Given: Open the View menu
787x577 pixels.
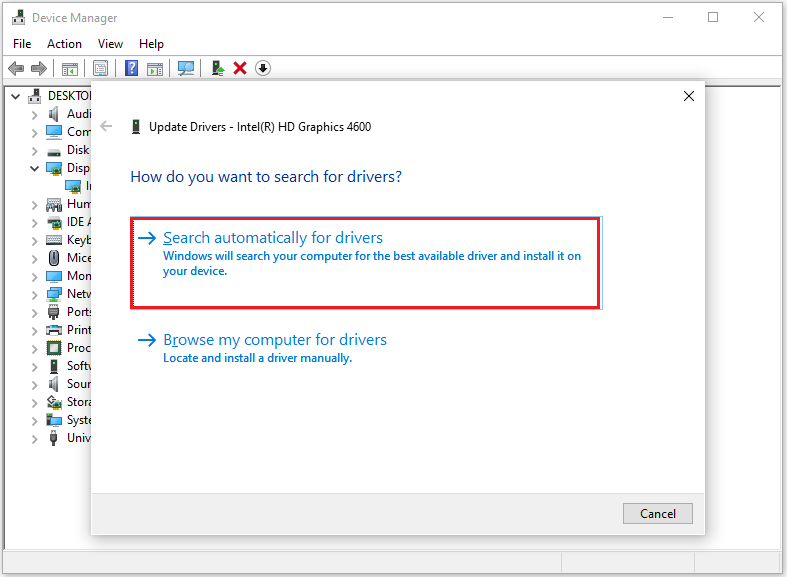Looking at the screenshot, I should (110, 44).
